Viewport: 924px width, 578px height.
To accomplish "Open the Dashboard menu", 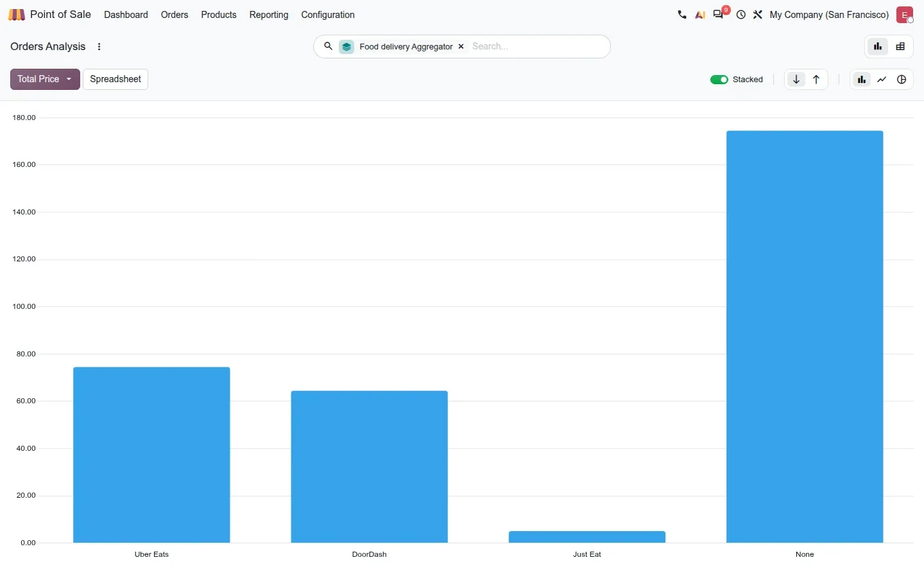I will coord(126,15).
